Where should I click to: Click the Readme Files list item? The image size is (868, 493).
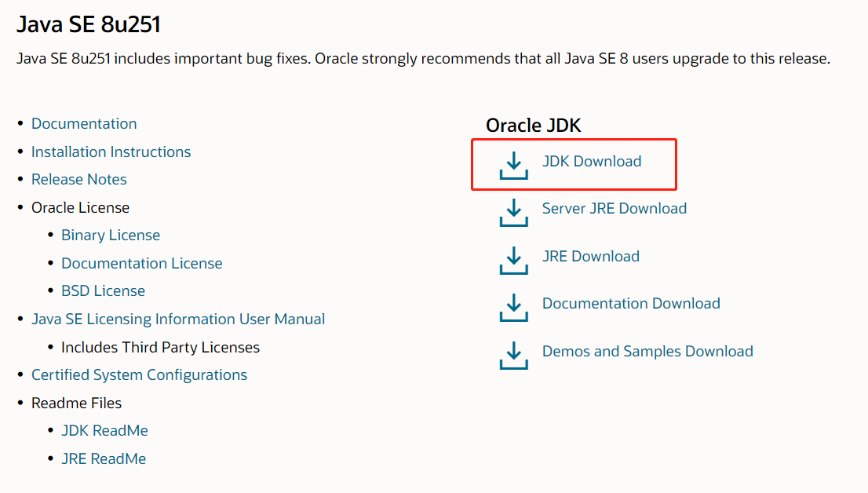click(x=76, y=403)
